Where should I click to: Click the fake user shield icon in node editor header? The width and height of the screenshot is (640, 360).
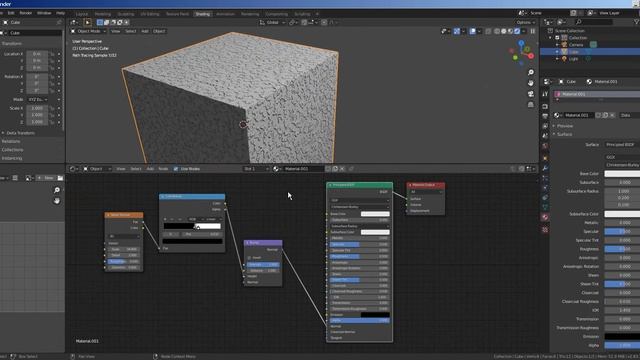(328, 169)
